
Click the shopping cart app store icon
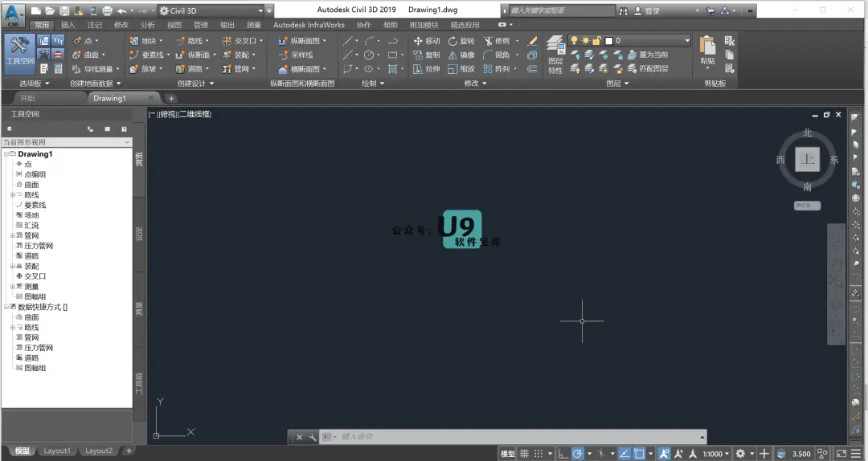(710, 10)
